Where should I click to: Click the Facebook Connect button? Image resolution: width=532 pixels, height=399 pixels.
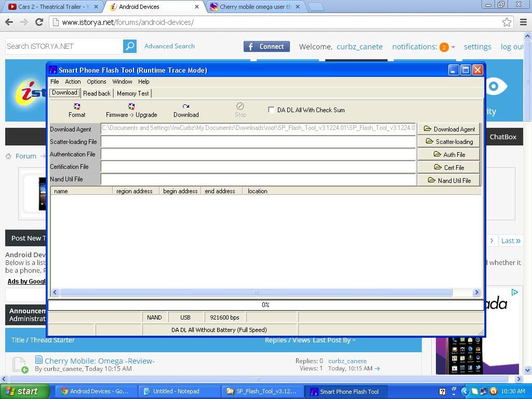[x=267, y=46]
